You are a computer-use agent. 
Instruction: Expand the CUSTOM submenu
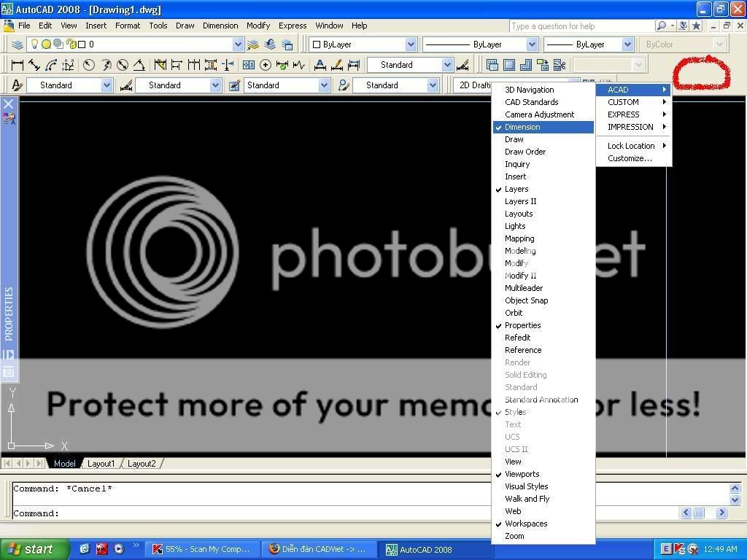tap(634, 102)
